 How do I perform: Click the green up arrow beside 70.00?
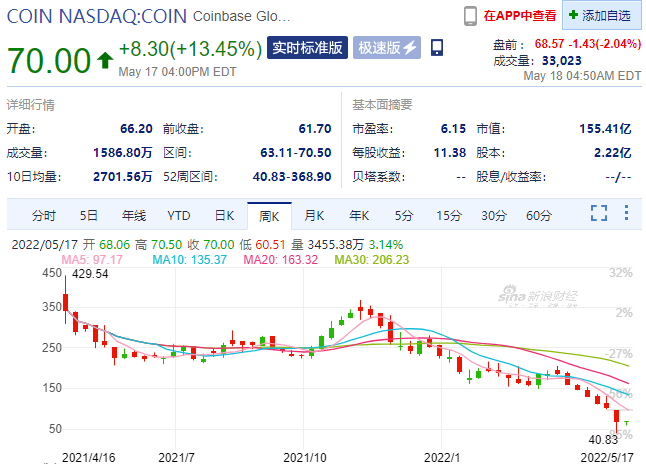click(105, 60)
